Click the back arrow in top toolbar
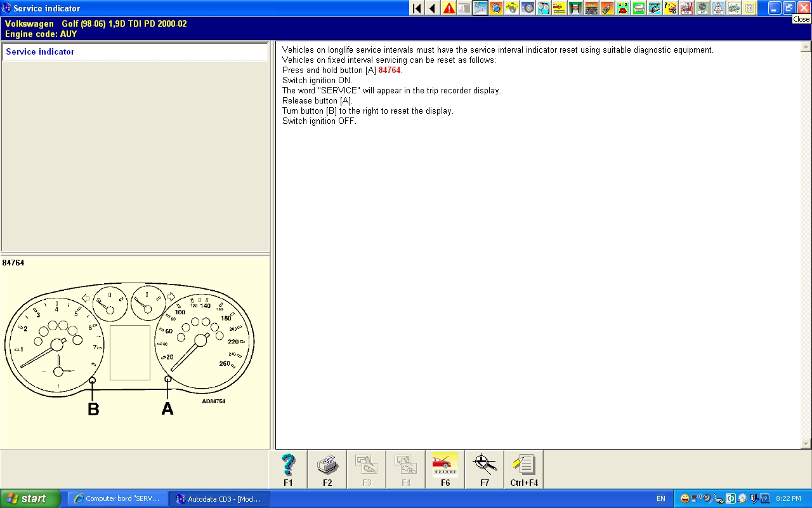Viewport: 812px width, 508px height. (433, 8)
